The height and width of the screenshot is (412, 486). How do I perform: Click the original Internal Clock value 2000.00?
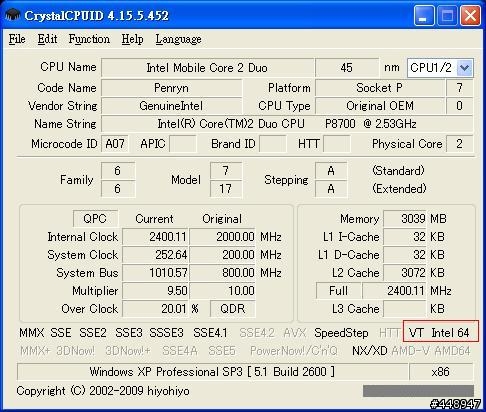pyautogui.click(x=222, y=237)
